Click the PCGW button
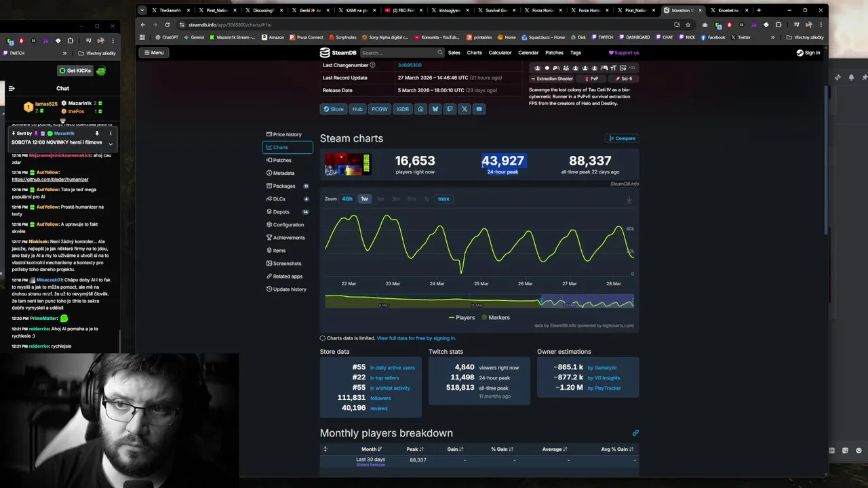Image resolution: width=868 pixels, height=488 pixels. tap(380, 109)
